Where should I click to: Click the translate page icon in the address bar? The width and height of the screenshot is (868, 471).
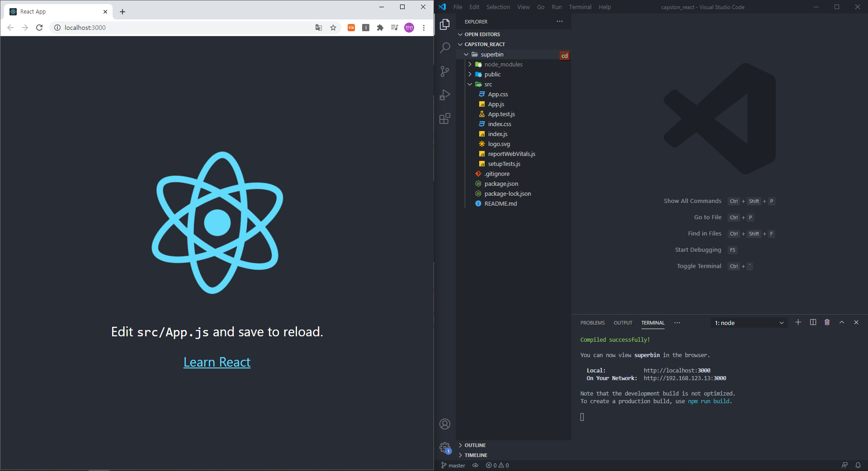[319, 28]
